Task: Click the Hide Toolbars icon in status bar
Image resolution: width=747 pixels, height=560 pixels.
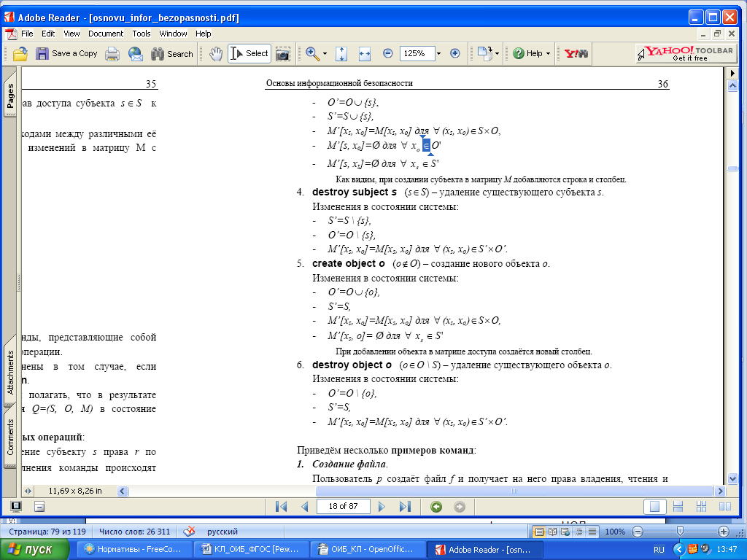Action: coord(39,507)
